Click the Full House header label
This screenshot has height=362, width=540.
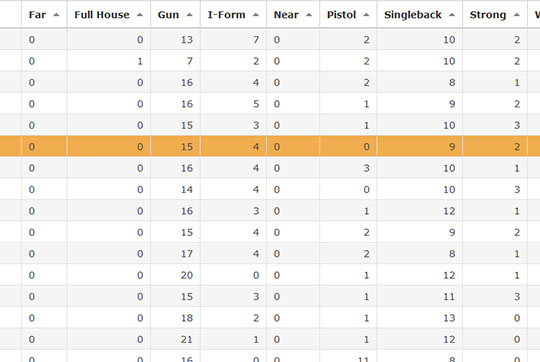click(x=102, y=15)
